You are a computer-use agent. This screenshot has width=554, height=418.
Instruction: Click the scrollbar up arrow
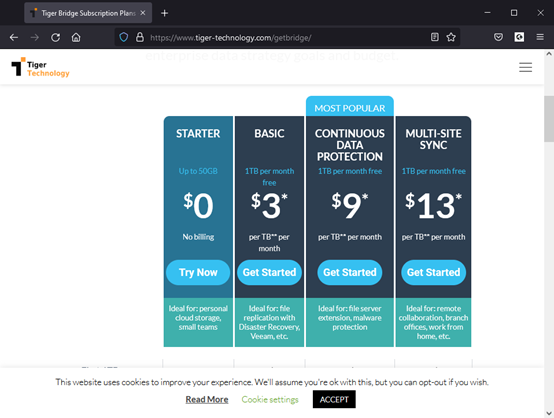[x=549, y=54]
